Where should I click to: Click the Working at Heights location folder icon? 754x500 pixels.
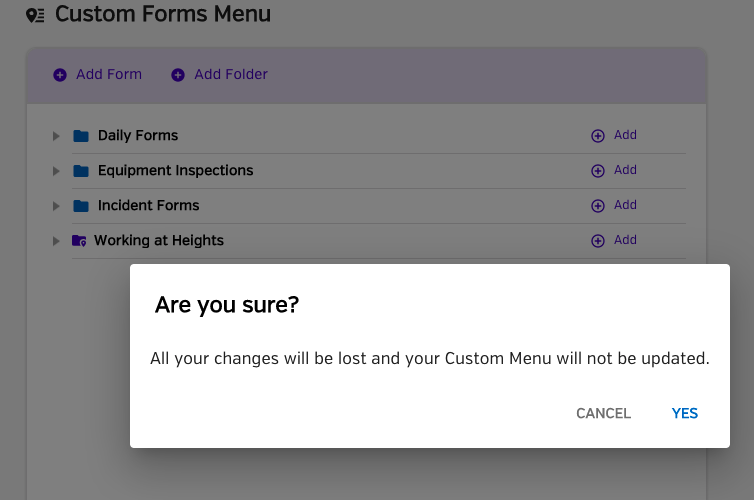pos(79,241)
